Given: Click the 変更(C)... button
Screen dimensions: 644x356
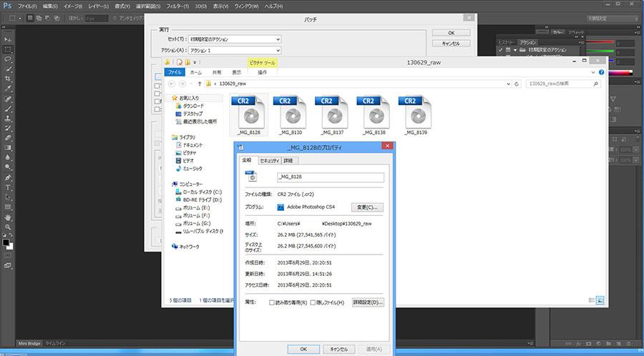Looking at the screenshot, I should tap(367, 207).
